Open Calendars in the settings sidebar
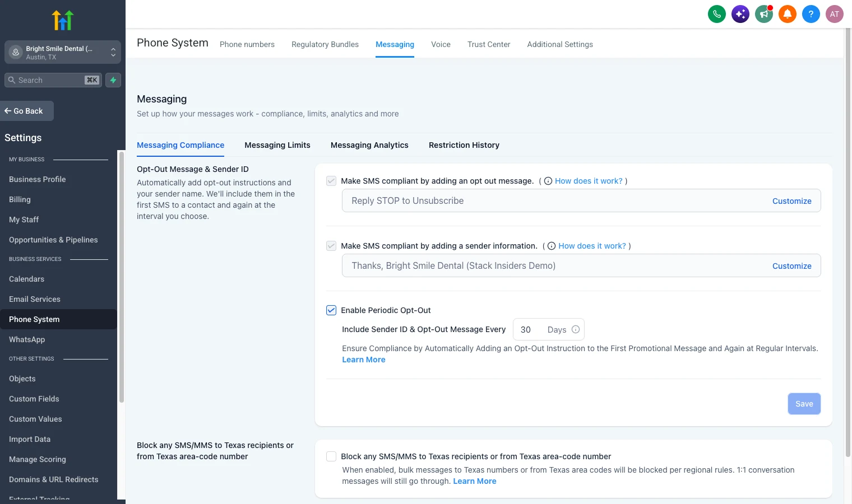Screen dimensions: 852x504 (x=26, y=279)
